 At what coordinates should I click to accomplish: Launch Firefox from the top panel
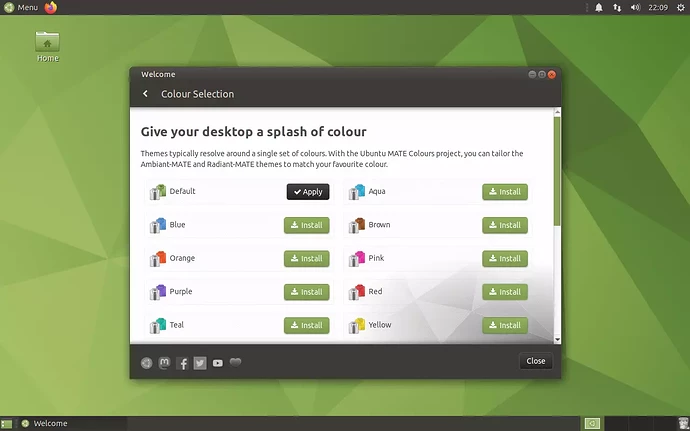click(51, 7)
